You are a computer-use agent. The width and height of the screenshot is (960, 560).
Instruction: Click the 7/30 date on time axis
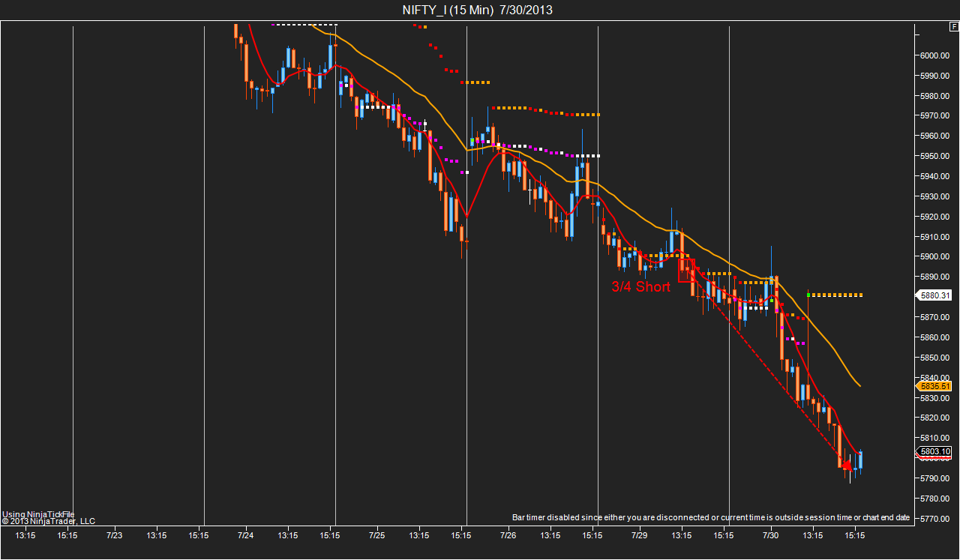click(x=771, y=536)
